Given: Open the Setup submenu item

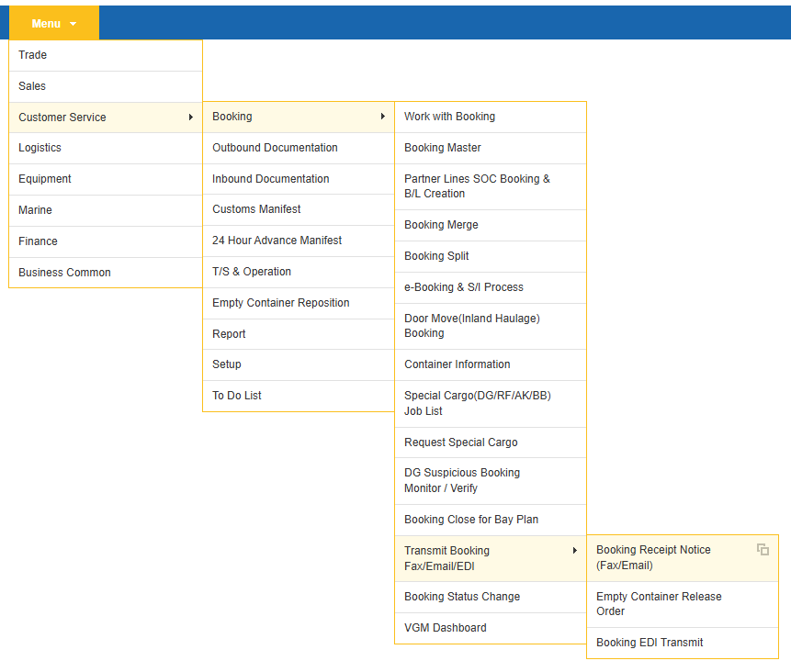Looking at the screenshot, I should click(x=299, y=365).
